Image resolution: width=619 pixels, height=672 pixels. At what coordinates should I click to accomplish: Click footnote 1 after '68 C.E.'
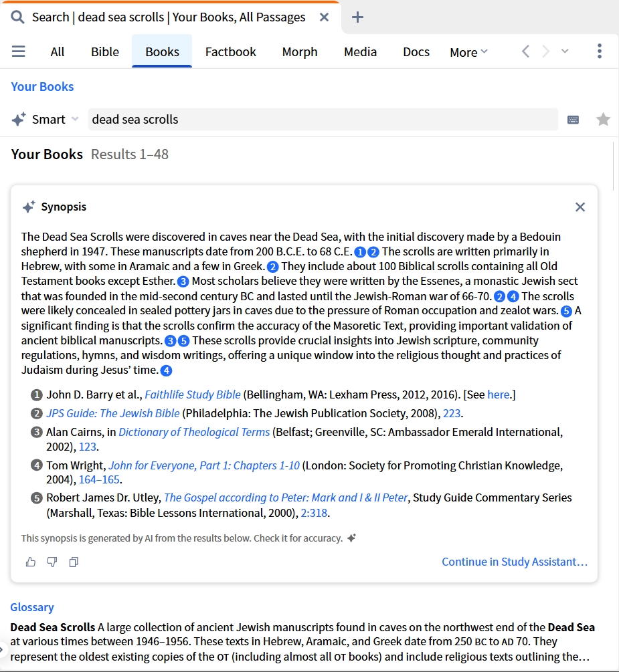pos(360,252)
